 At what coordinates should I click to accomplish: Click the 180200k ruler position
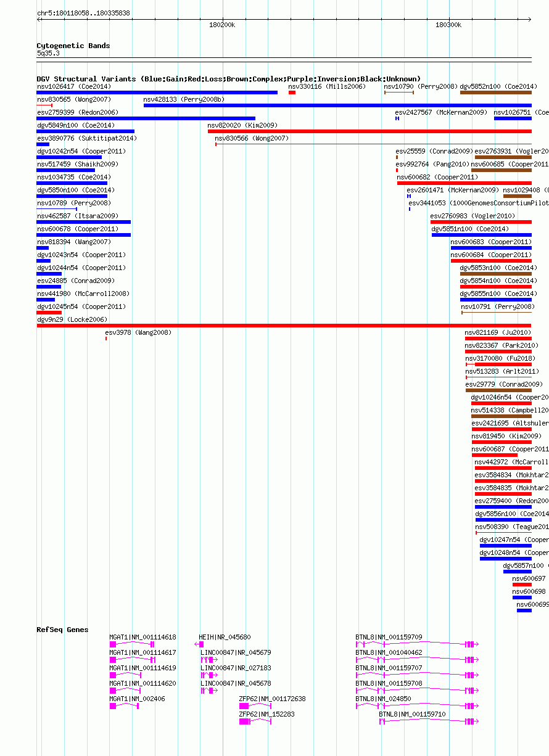(x=222, y=25)
